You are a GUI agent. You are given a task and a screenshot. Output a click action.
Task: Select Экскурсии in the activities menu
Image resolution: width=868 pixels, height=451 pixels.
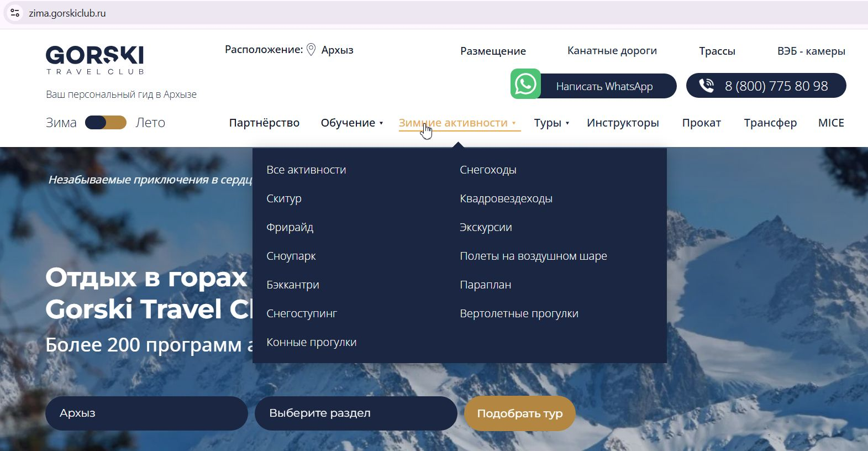tap(486, 227)
